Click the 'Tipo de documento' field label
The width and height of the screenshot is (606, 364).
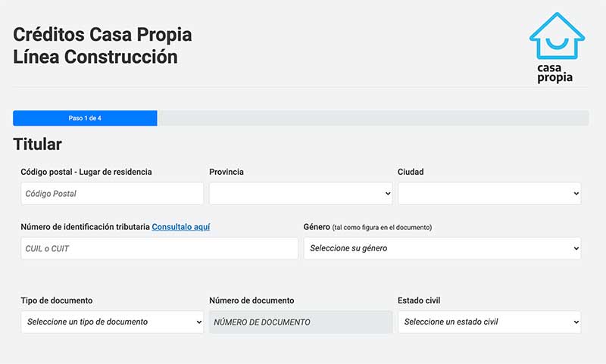(57, 300)
